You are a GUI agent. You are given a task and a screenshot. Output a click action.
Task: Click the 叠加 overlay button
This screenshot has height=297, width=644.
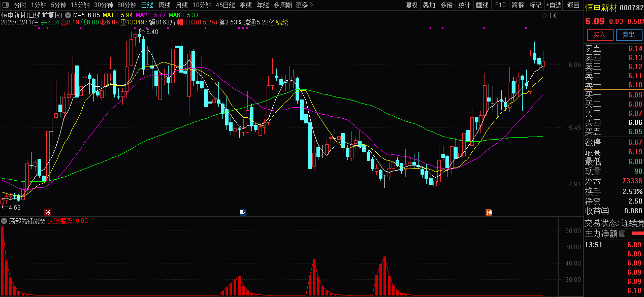click(x=429, y=5)
